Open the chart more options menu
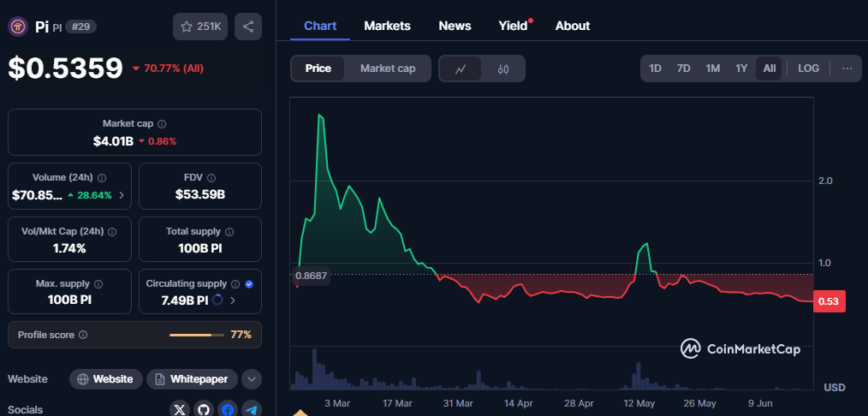Image resolution: width=868 pixels, height=416 pixels. (847, 68)
